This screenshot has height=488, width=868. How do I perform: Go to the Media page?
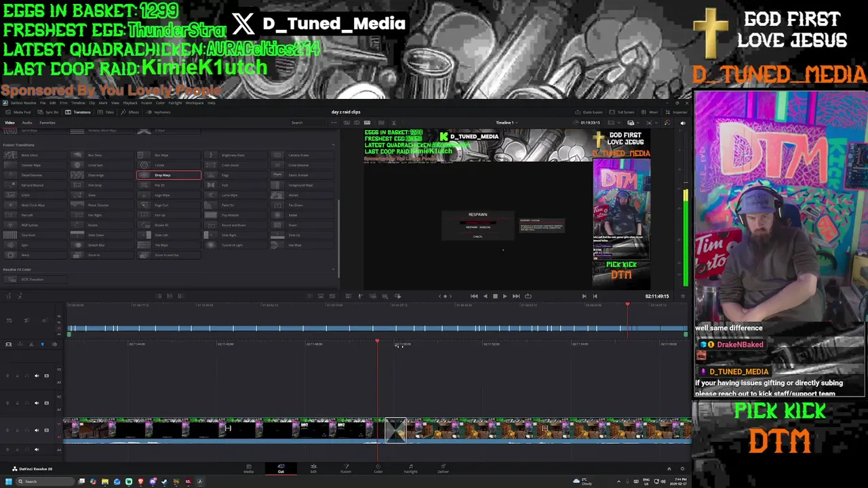[x=249, y=468]
